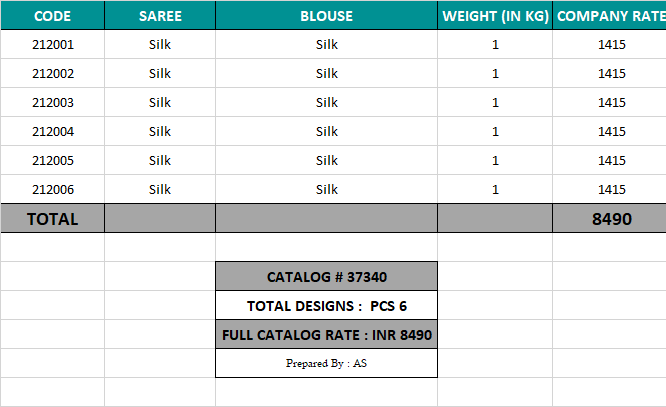Select cell with code 212001

[52, 45]
